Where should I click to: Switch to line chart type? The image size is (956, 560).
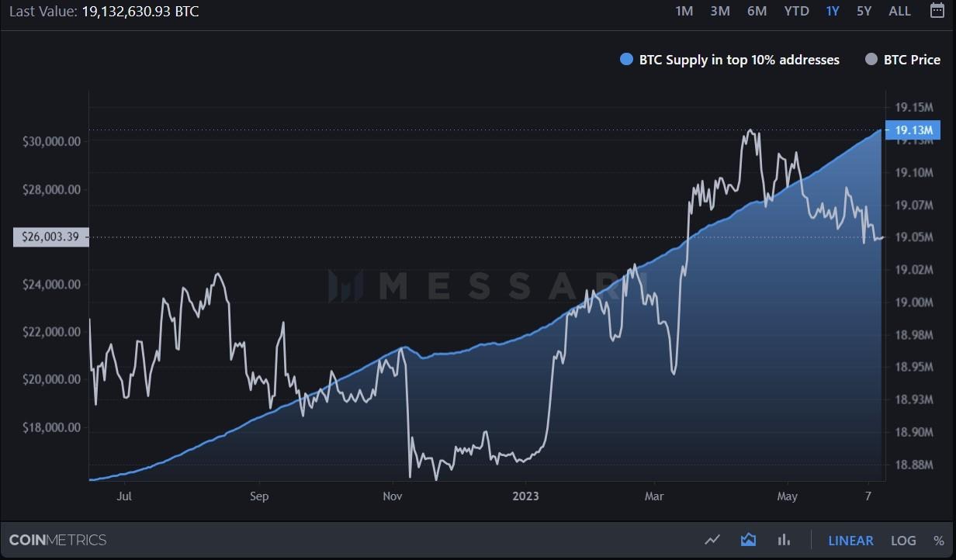point(712,540)
